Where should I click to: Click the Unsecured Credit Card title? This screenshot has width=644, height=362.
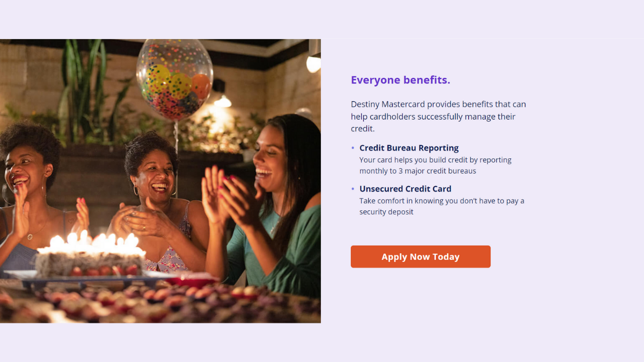[x=405, y=189]
